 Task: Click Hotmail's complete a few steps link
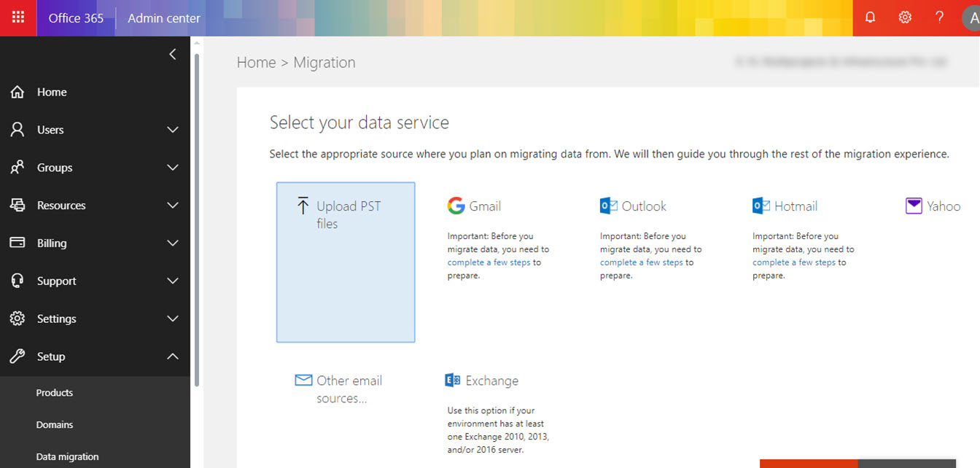794,262
